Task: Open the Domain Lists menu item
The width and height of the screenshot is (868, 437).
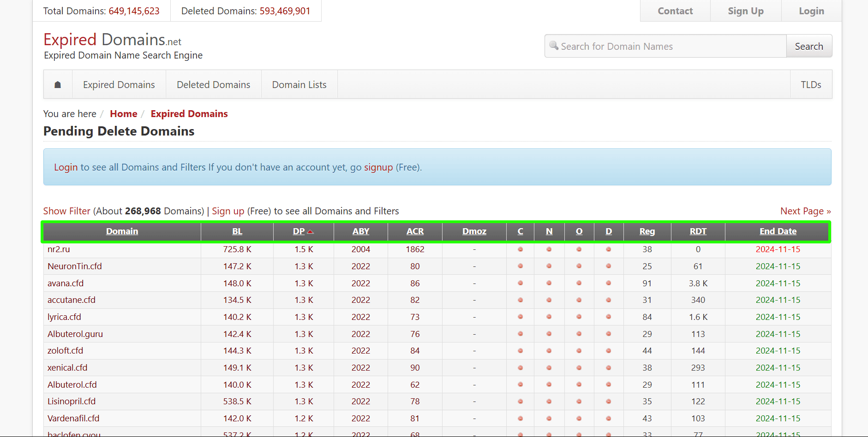Action: click(x=299, y=85)
